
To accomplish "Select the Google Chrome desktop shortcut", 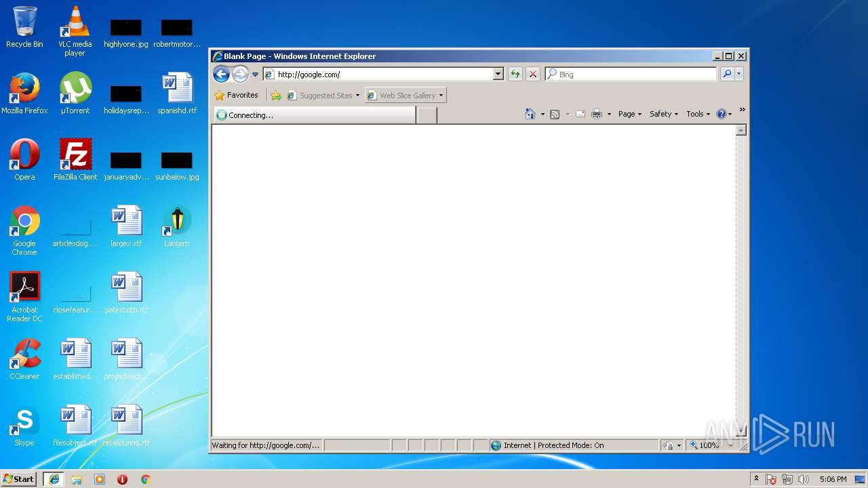I will tap(24, 230).
